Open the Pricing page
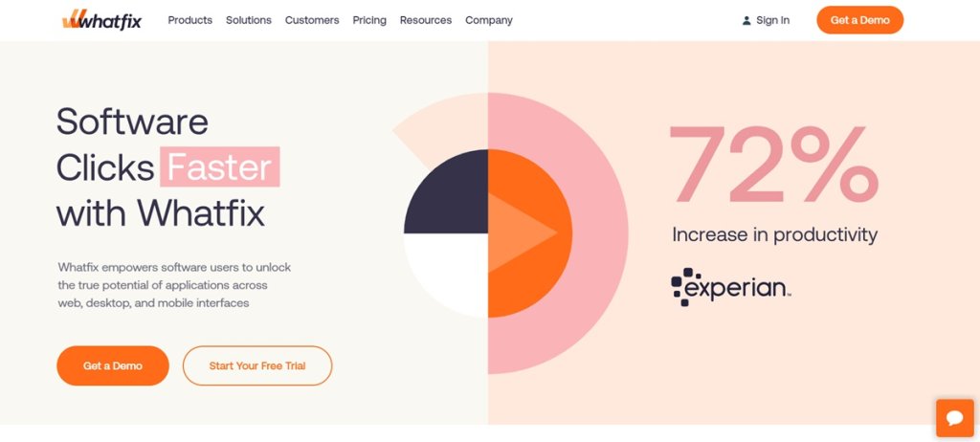The height and width of the screenshot is (442, 980). click(x=369, y=20)
